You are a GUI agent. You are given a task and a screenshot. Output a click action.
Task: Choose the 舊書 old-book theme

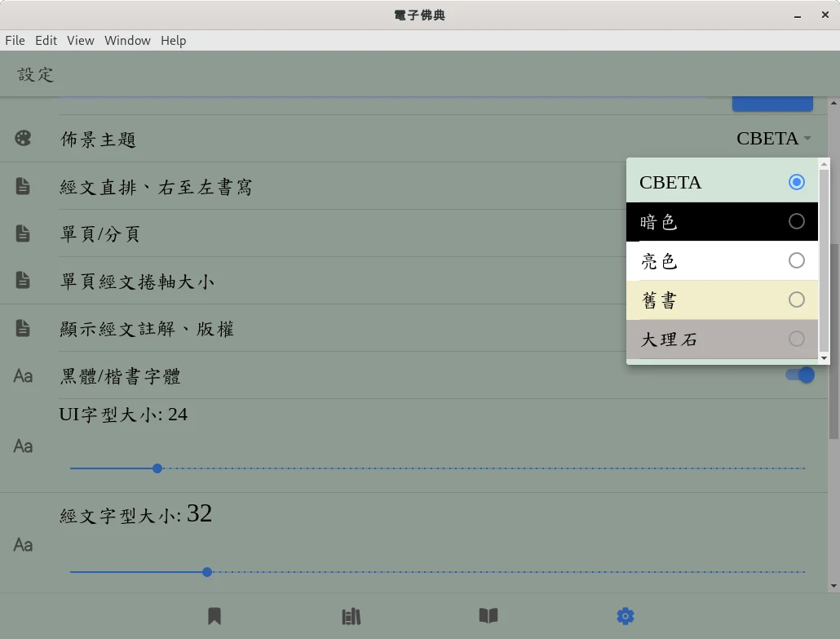(x=722, y=300)
